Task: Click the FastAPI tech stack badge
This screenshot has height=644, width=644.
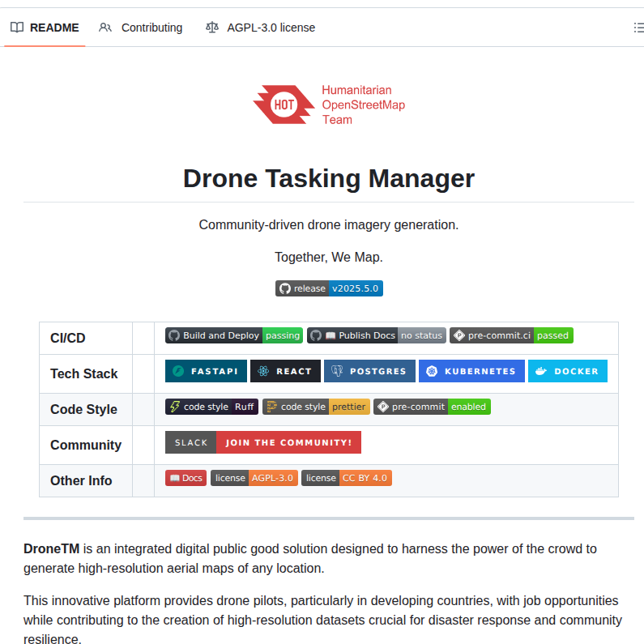Action: (206, 371)
